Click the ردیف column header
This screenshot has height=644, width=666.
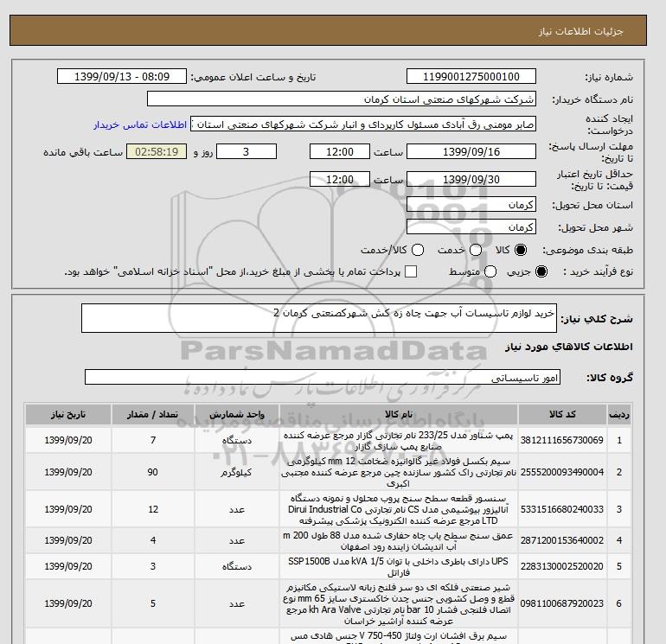pyautogui.click(x=619, y=414)
